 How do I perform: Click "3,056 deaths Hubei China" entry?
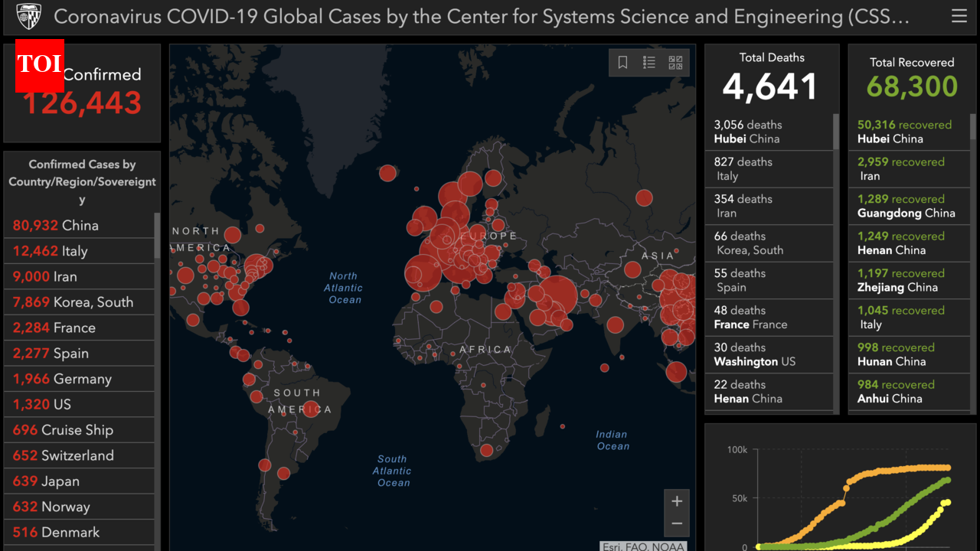(769, 132)
